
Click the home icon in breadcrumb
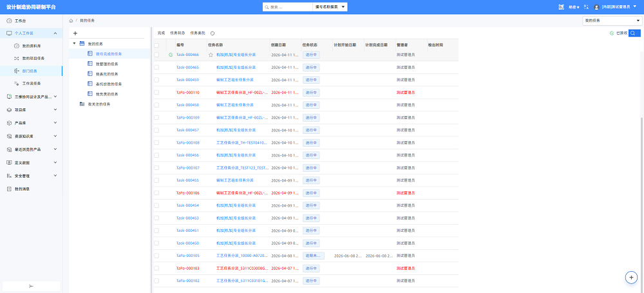coord(71,20)
